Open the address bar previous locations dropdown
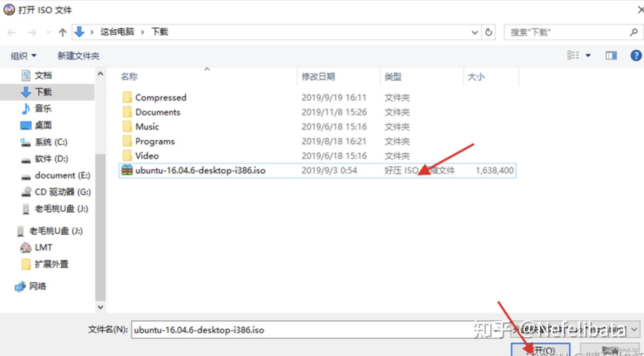Screen dimensions: 644x356 pos(474,32)
